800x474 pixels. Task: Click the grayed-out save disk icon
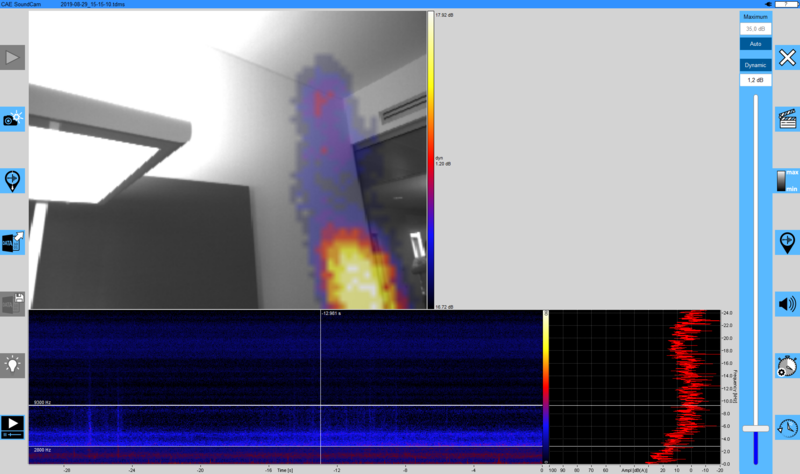(13, 303)
